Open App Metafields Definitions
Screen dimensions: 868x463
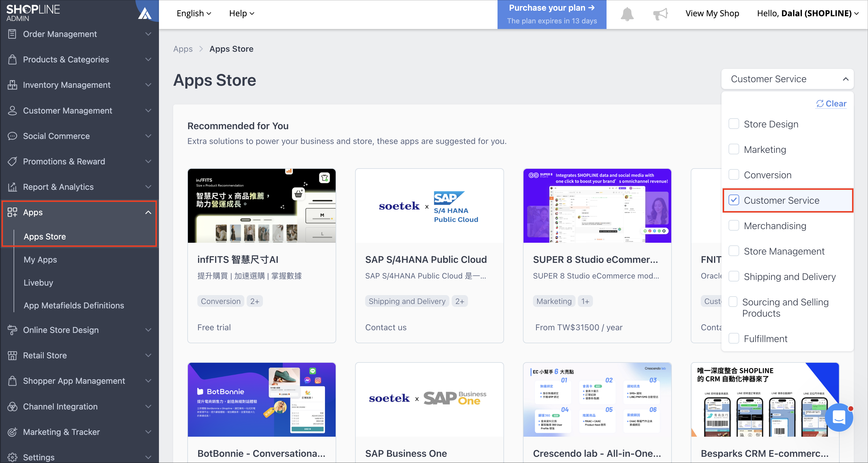[x=74, y=305]
